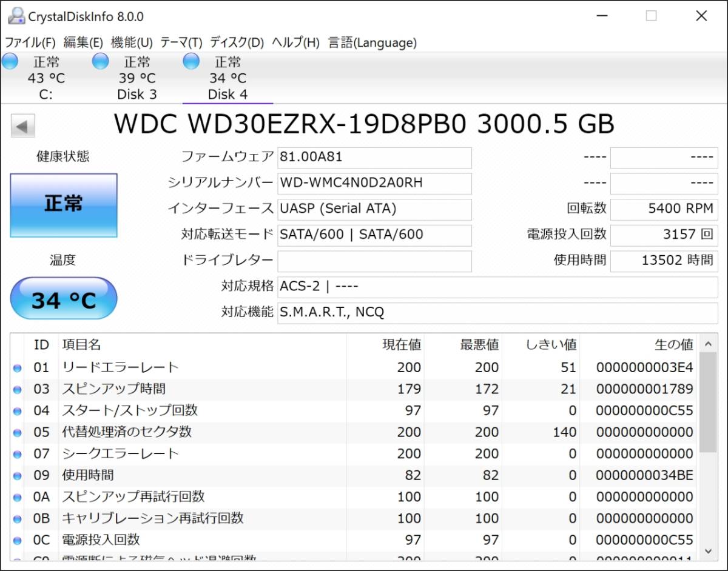Viewport: 728px width, 571px height.
Task: Switch to the Disk 3 tab
Action: click(136, 78)
